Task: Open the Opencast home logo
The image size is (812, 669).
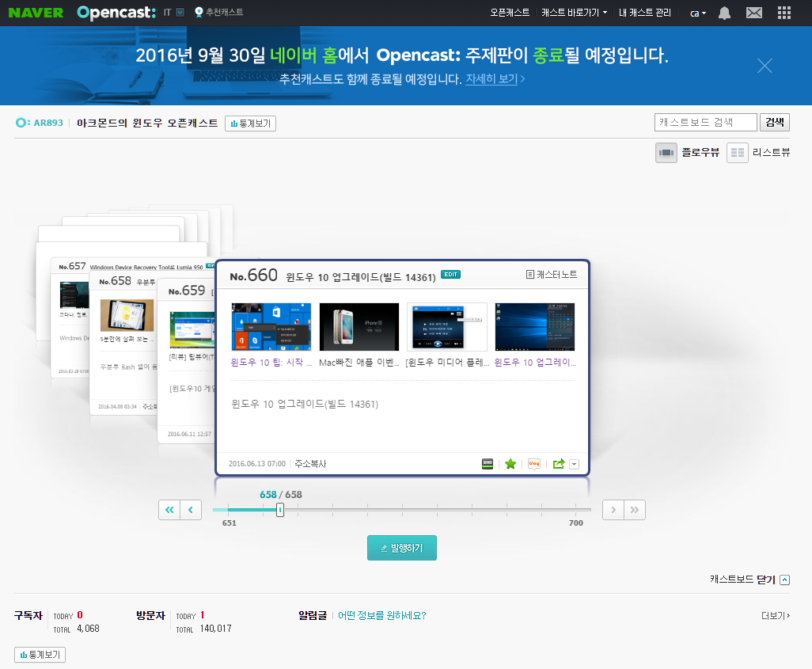Action: (116, 13)
